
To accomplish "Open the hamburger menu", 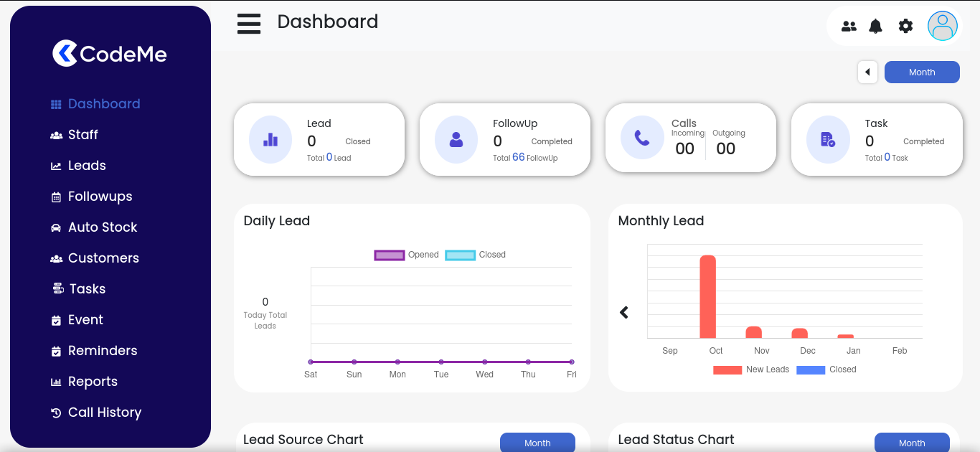I will 249,24.
